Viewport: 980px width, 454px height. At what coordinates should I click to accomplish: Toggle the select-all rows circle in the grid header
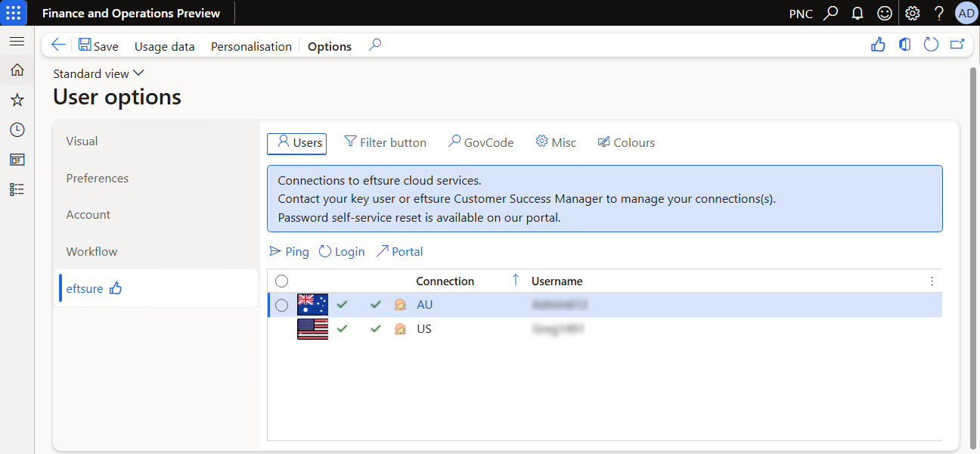coord(281,281)
